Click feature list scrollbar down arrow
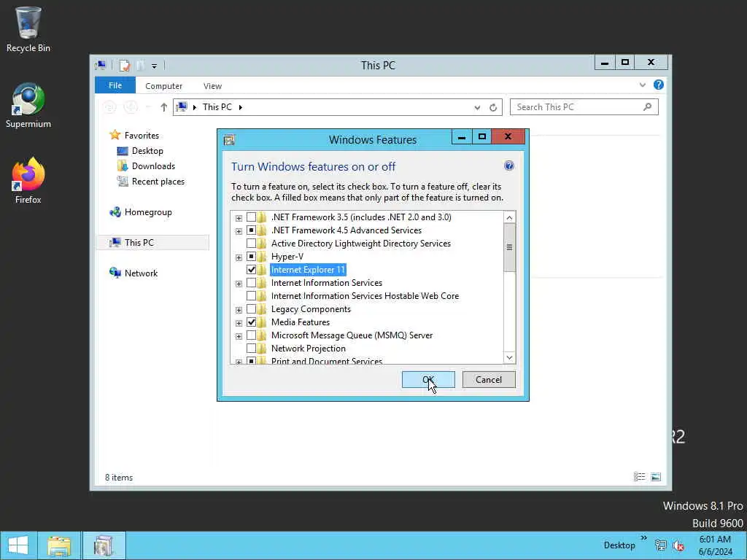This screenshot has height=560, width=747. (x=509, y=357)
